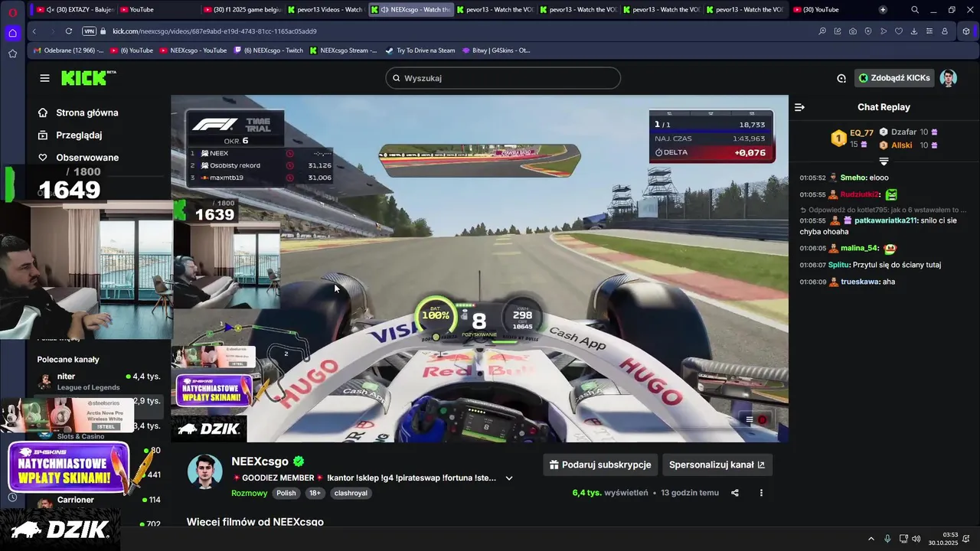Screen dimensions: 980x551
Task: Click Splitu username in chat
Action: [x=839, y=265]
